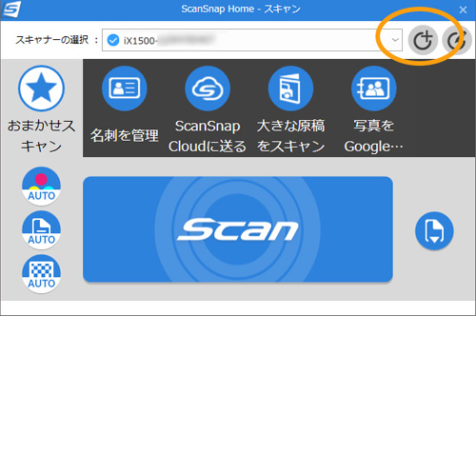Open the feed mode setting icon
Viewport: 476px width, 454px height.
point(434,230)
